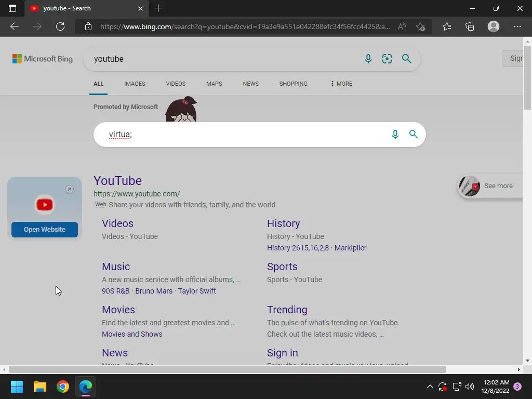Open the Trending sitelink
The width and height of the screenshot is (532, 399).
[287, 310]
